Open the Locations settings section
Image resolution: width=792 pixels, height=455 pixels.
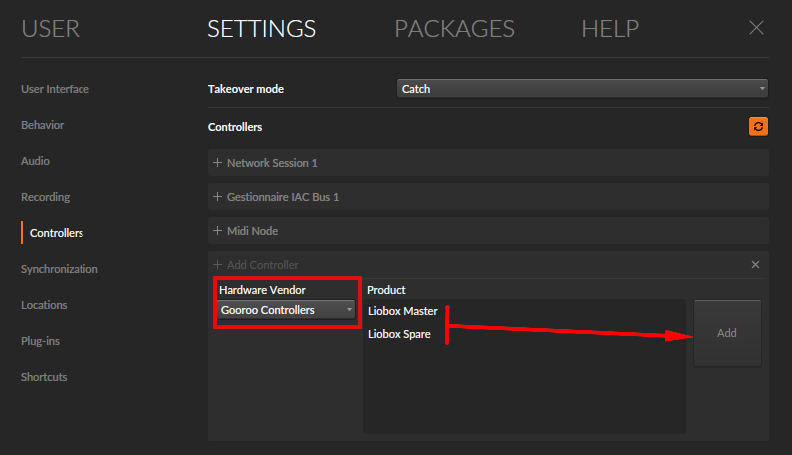click(x=44, y=305)
